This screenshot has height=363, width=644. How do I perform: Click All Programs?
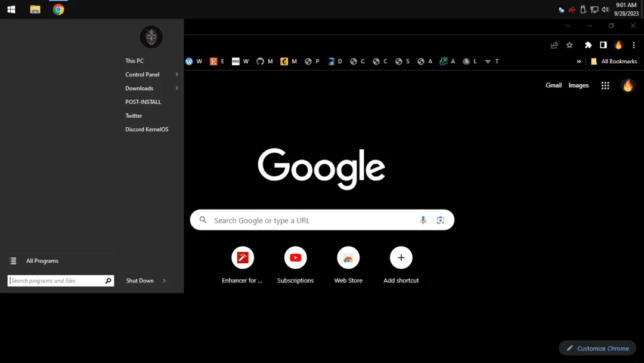(x=42, y=261)
